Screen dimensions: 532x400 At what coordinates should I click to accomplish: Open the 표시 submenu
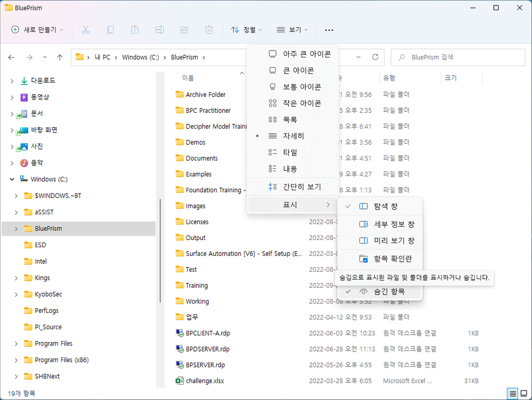tap(292, 205)
